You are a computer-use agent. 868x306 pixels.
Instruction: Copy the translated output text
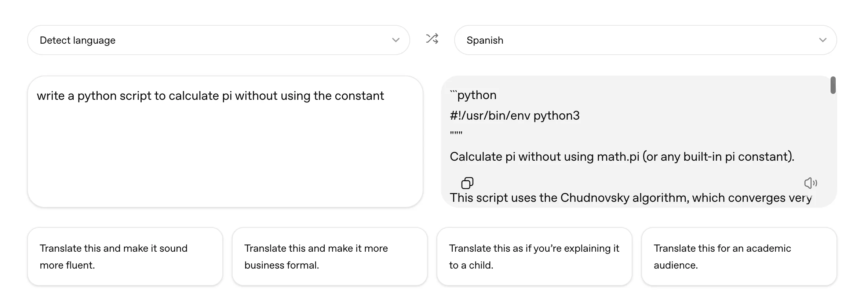click(467, 183)
